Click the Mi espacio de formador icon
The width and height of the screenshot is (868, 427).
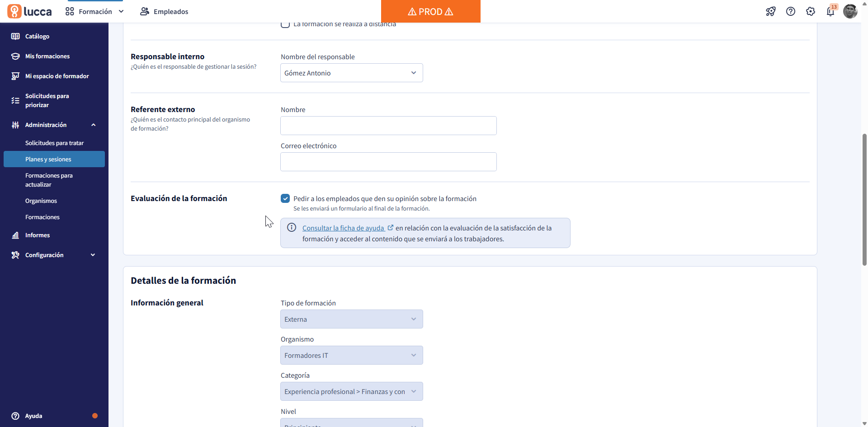15,76
